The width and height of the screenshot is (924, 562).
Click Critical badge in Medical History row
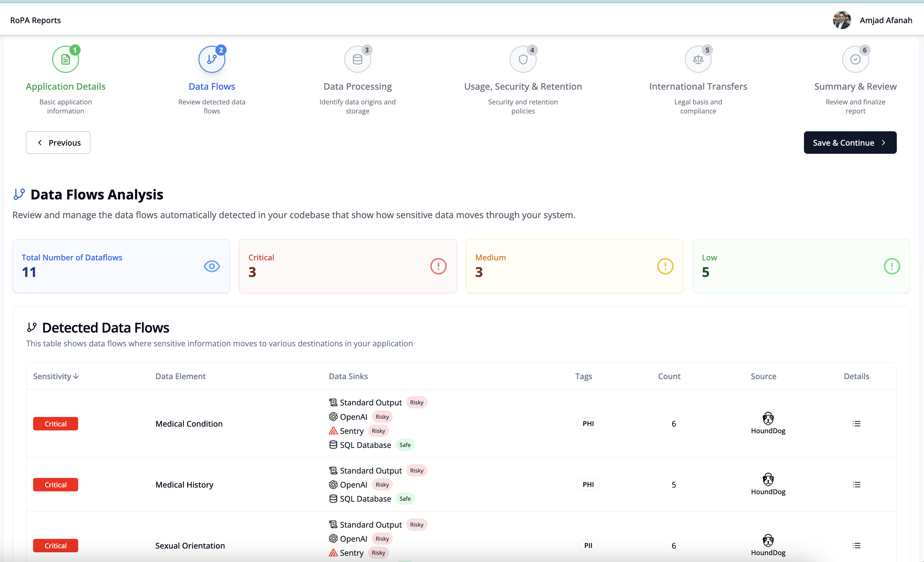click(56, 485)
